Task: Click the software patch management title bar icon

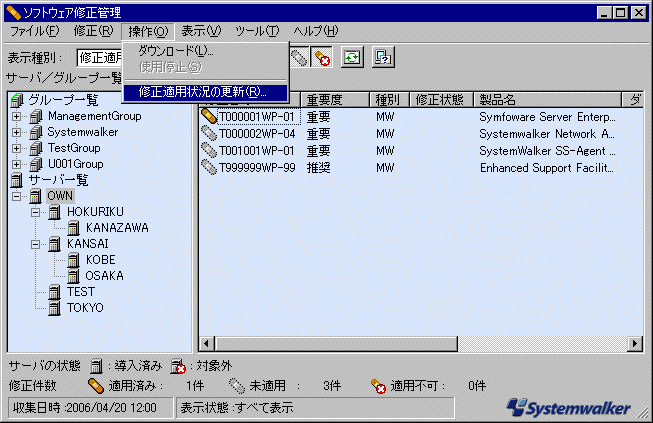Action: tap(13, 13)
